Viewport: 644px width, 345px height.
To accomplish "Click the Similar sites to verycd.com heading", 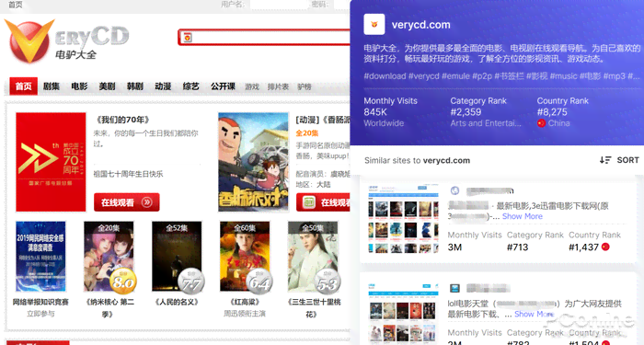I will (418, 161).
